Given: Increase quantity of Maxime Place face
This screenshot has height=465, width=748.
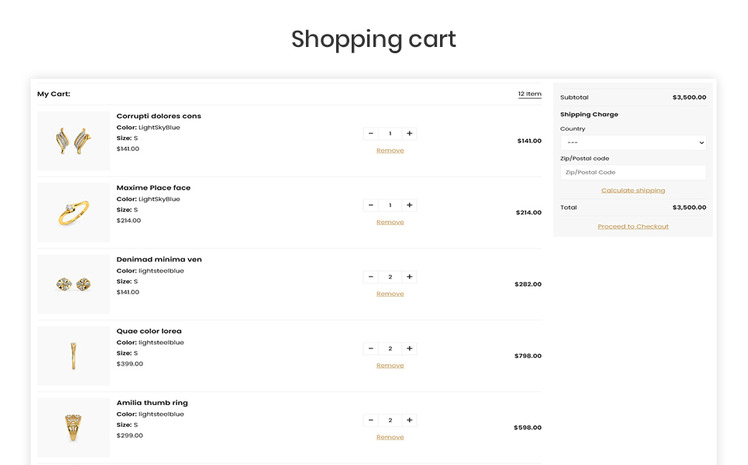Looking at the screenshot, I should click(x=409, y=205).
